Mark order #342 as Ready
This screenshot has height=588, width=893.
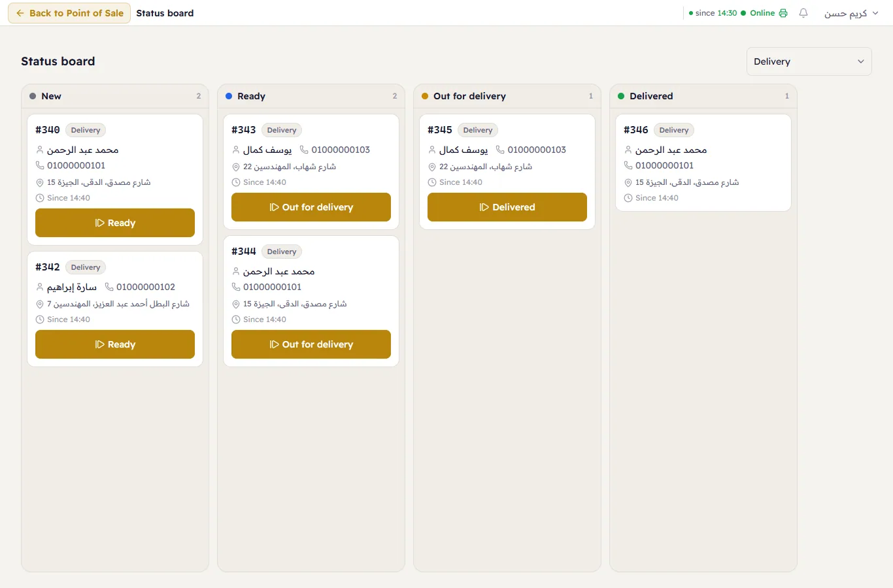(115, 344)
